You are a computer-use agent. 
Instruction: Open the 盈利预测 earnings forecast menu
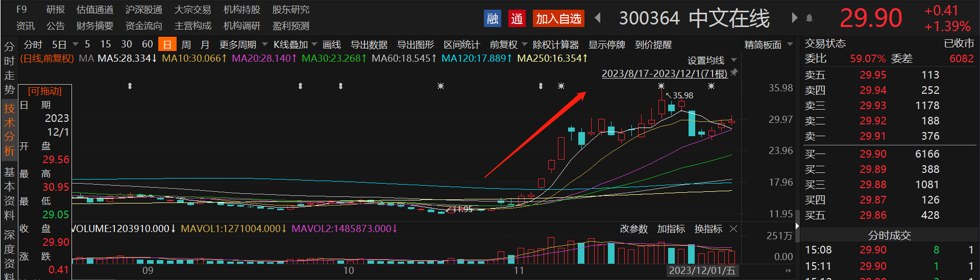tap(291, 26)
